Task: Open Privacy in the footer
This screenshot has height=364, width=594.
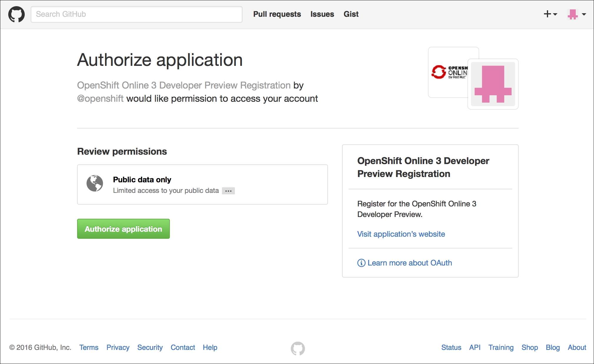Action: point(118,347)
